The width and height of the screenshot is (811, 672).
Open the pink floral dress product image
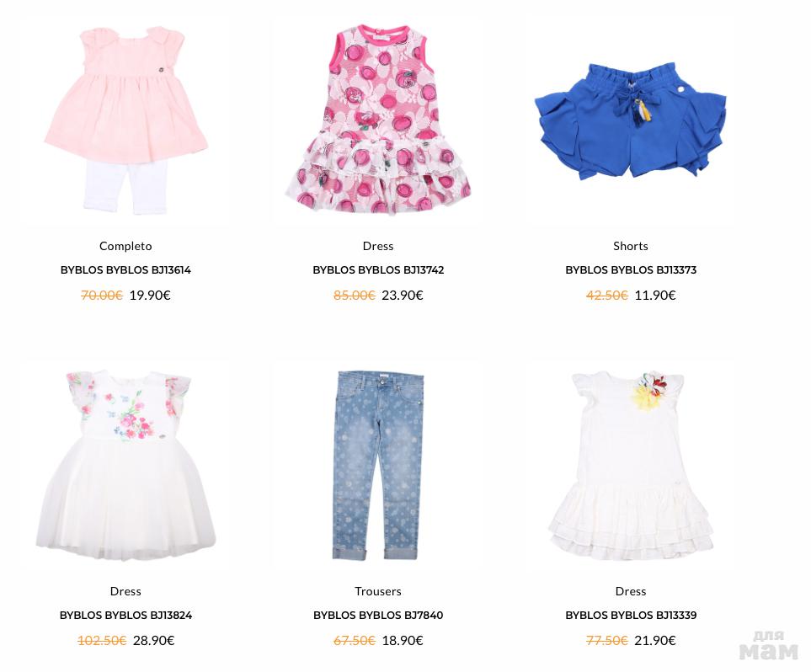[x=378, y=120]
